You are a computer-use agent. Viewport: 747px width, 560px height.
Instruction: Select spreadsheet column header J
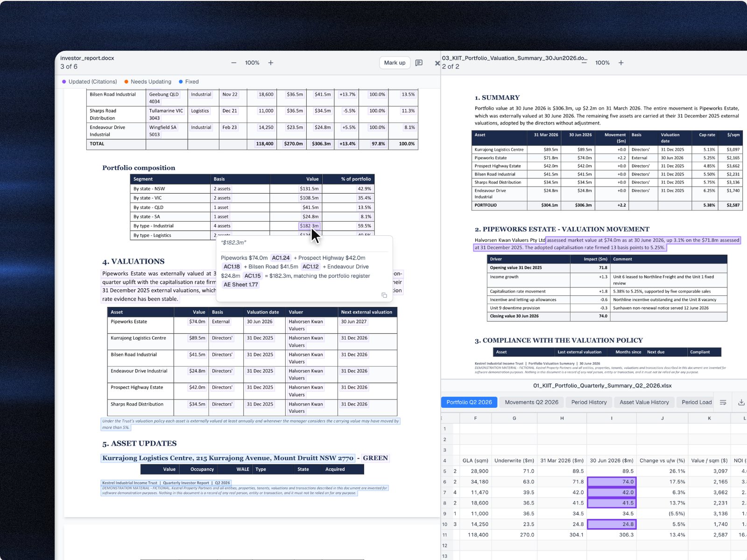pos(662,418)
